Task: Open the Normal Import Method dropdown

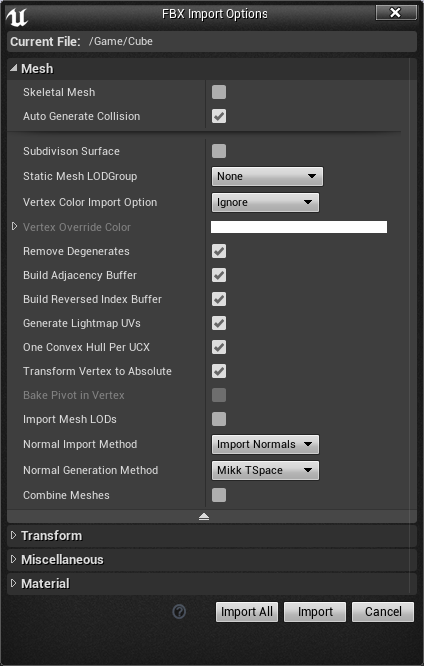Action: (265, 444)
